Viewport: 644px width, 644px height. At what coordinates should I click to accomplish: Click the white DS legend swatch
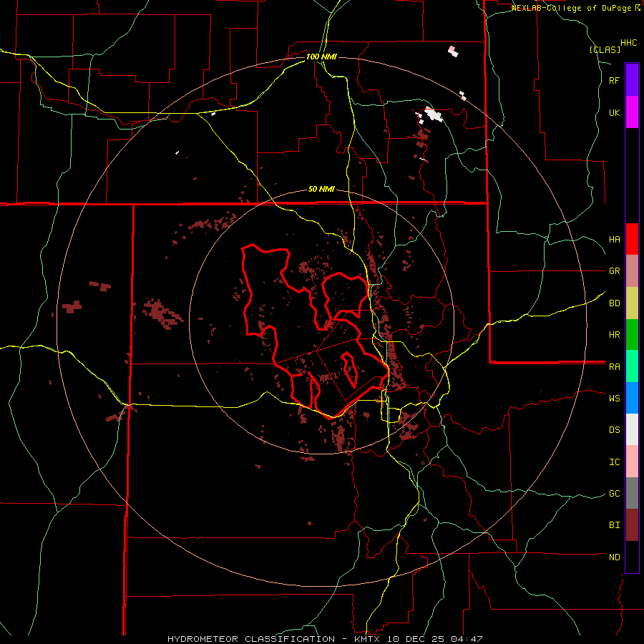tap(632, 429)
